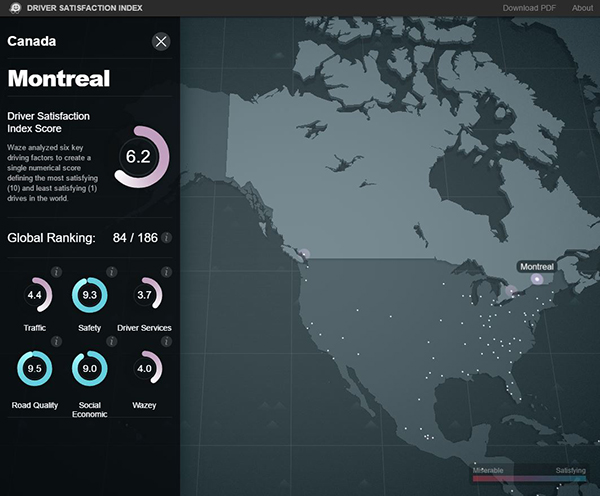This screenshot has width=600, height=496.
Task: Click the Driver Services label
Action: [144, 328]
